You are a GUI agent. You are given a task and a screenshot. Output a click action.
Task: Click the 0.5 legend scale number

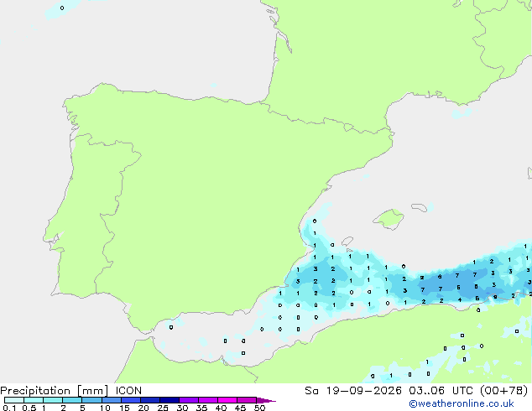click(x=29, y=408)
